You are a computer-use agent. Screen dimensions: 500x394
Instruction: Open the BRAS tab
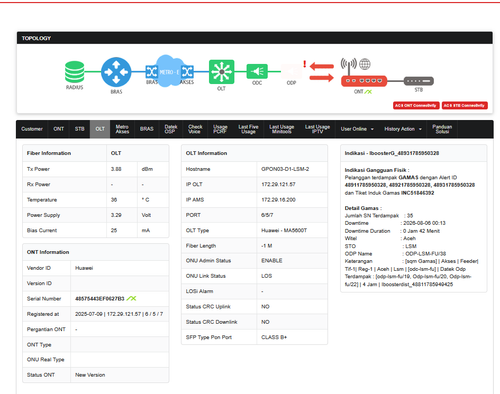click(147, 129)
